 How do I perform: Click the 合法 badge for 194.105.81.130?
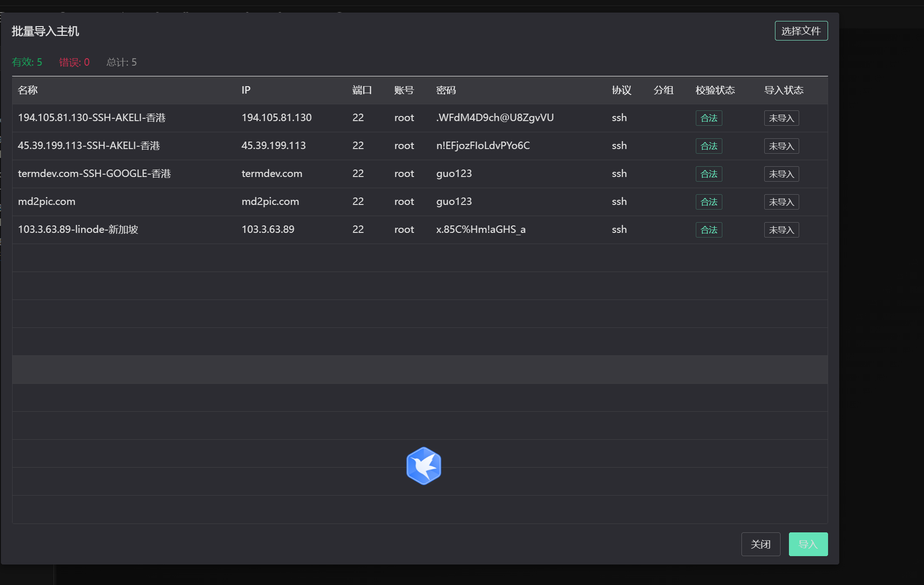tap(708, 118)
